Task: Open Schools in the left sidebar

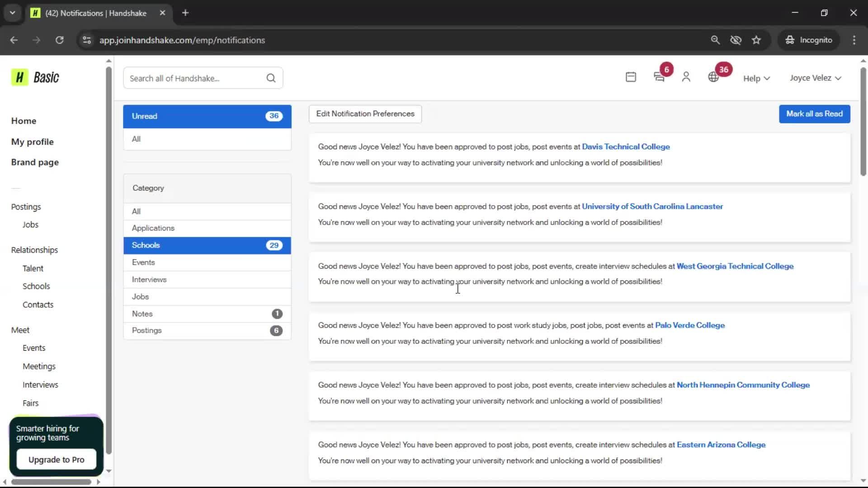Action: [x=36, y=286]
